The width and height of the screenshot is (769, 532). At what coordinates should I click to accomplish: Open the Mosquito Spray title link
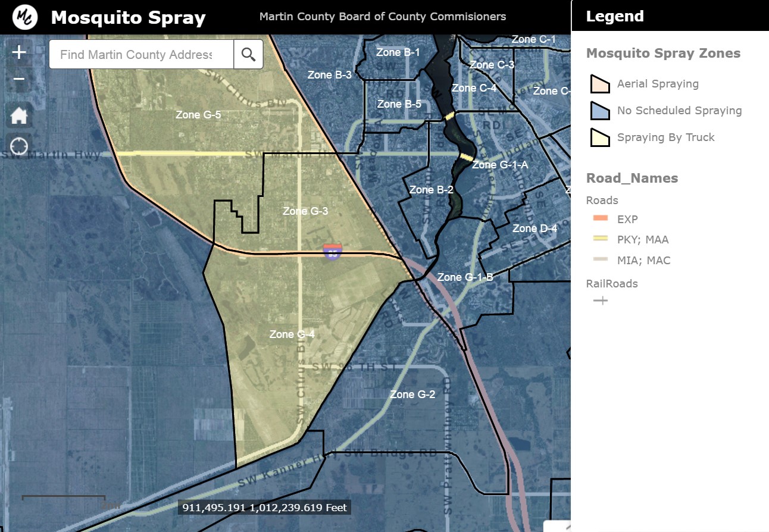pyautogui.click(x=128, y=18)
